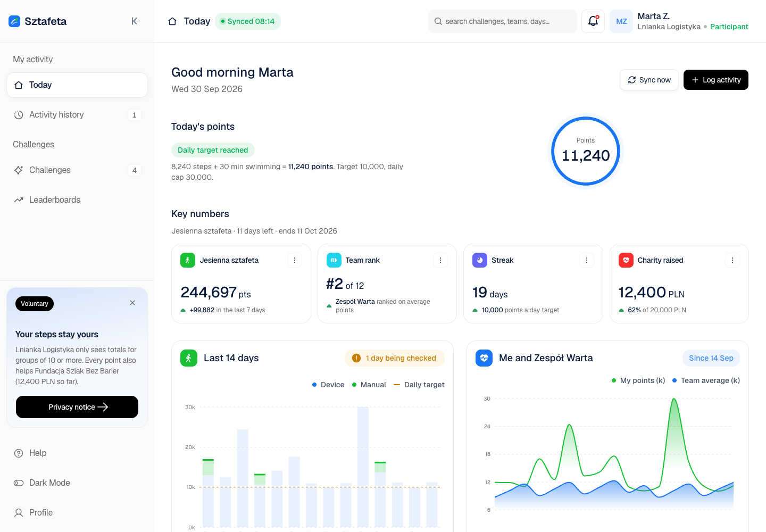Open Leaderboards
Image resolution: width=766 pixels, height=532 pixels.
tap(77, 200)
